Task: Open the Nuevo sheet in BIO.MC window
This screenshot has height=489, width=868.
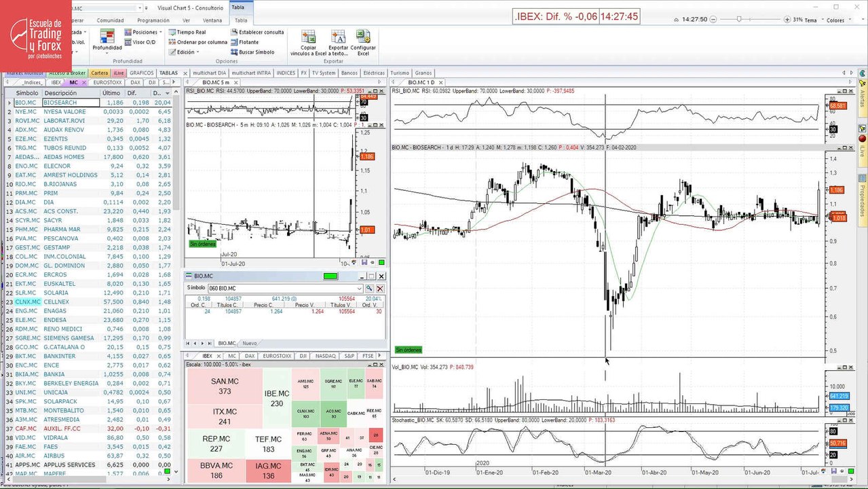Action: pyautogui.click(x=250, y=344)
